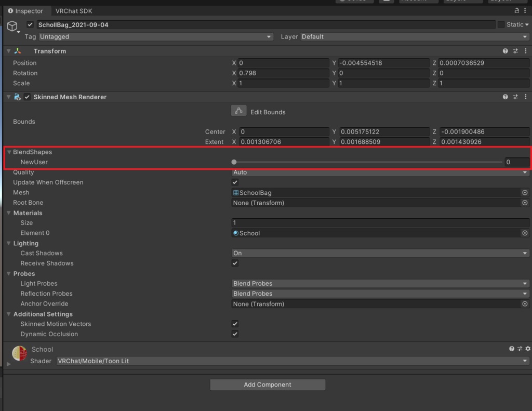Click the Skinned Mesh Renderer component icon
532x411 pixels.
(17, 97)
